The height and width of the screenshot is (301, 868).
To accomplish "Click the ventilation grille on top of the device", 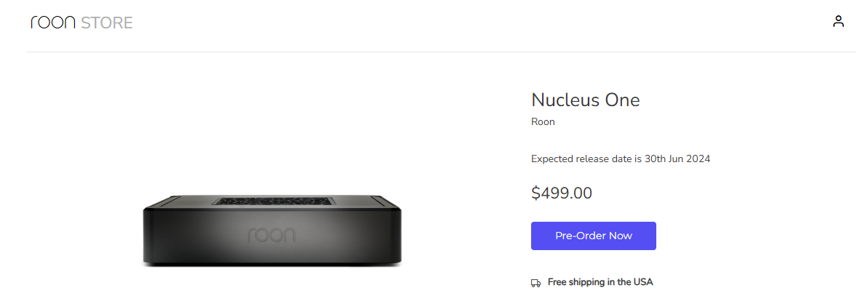I will pyautogui.click(x=272, y=200).
